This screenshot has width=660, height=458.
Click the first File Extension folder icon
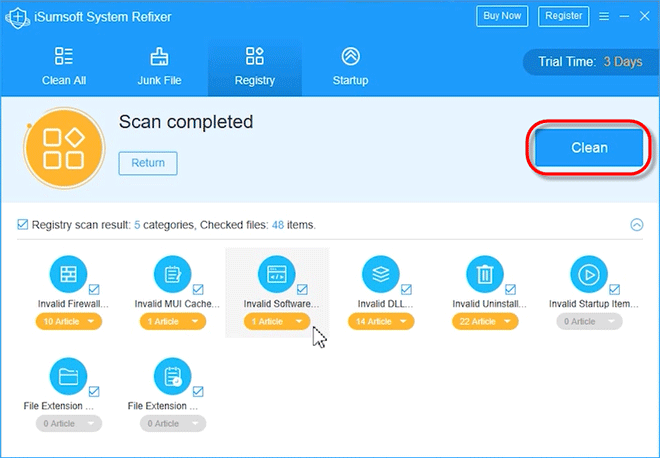(x=68, y=376)
